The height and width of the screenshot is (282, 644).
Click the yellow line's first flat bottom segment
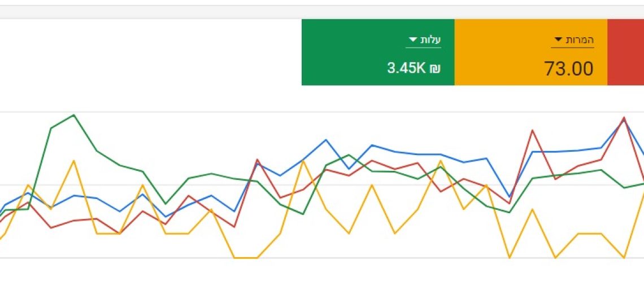pyautogui.click(x=245, y=258)
